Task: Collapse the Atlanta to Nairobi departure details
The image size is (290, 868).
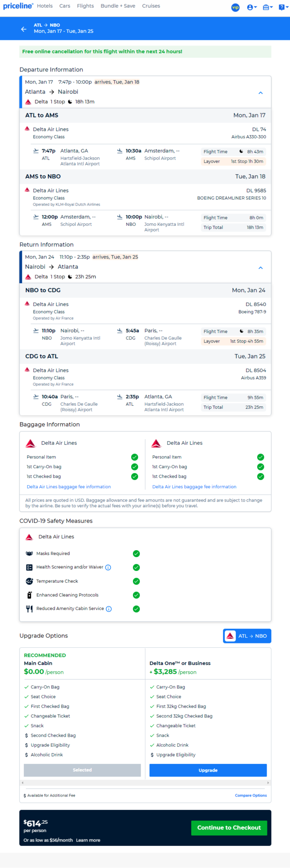Action: (x=261, y=93)
